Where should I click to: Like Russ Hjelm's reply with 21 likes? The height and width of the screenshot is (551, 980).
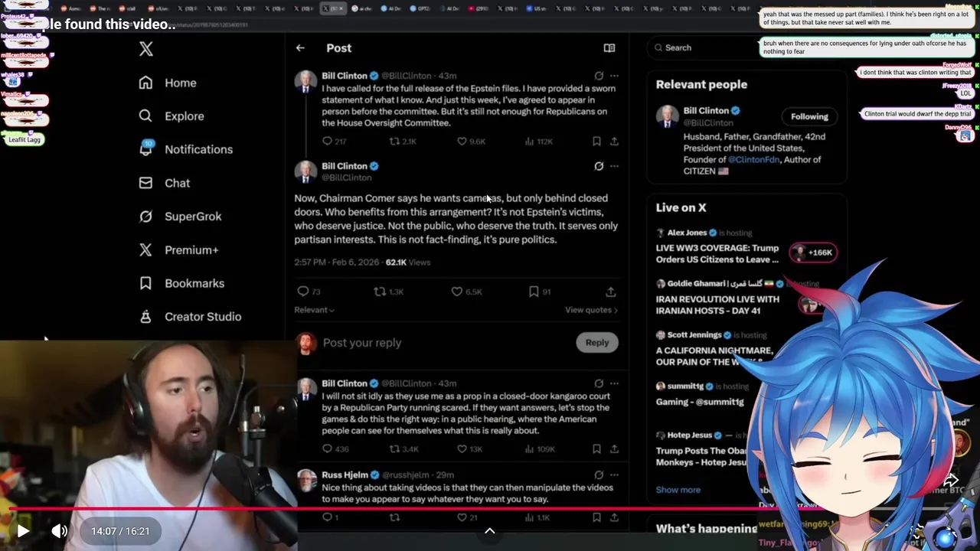point(467,517)
